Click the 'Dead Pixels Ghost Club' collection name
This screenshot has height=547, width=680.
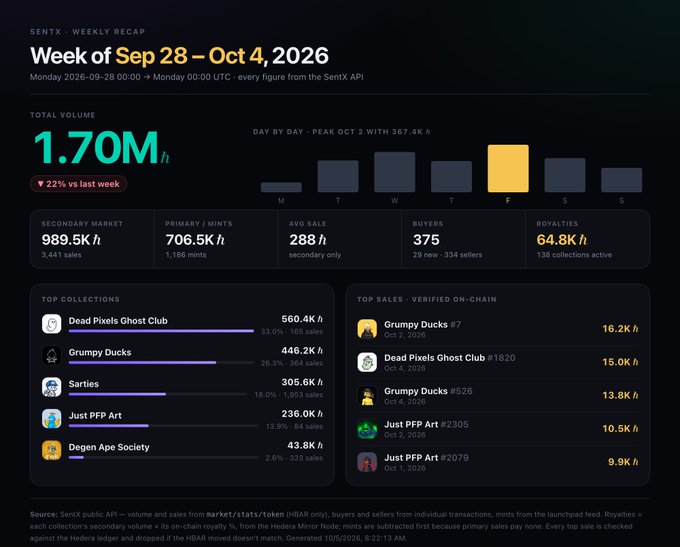pos(118,321)
